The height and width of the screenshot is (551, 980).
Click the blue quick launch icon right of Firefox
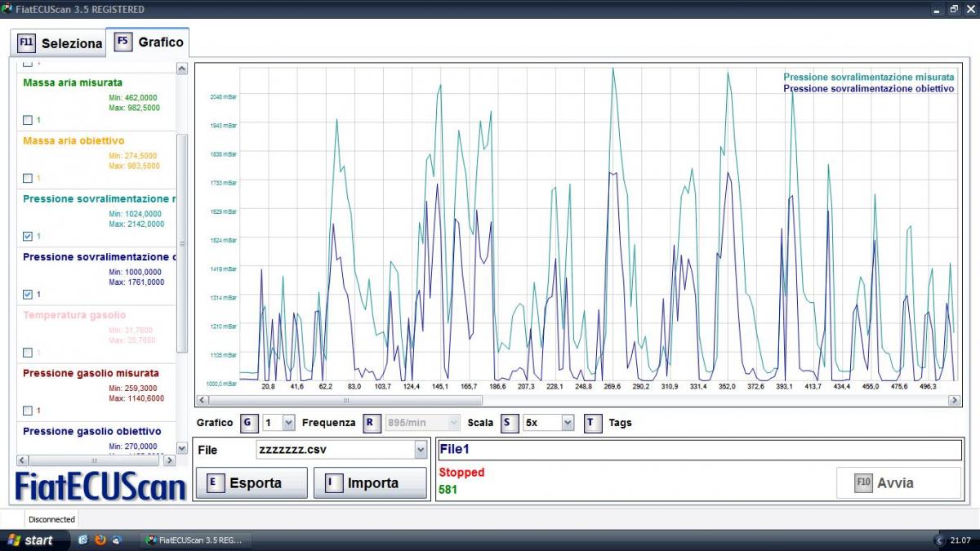point(117,540)
